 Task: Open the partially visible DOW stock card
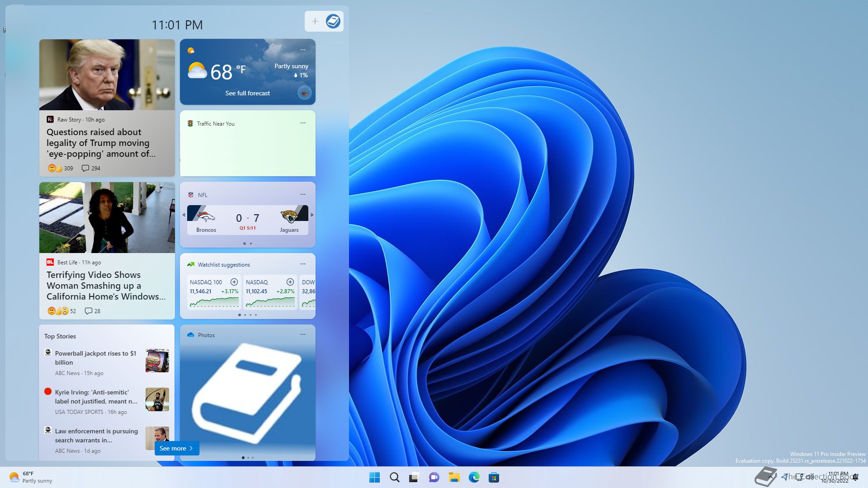(x=307, y=292)
